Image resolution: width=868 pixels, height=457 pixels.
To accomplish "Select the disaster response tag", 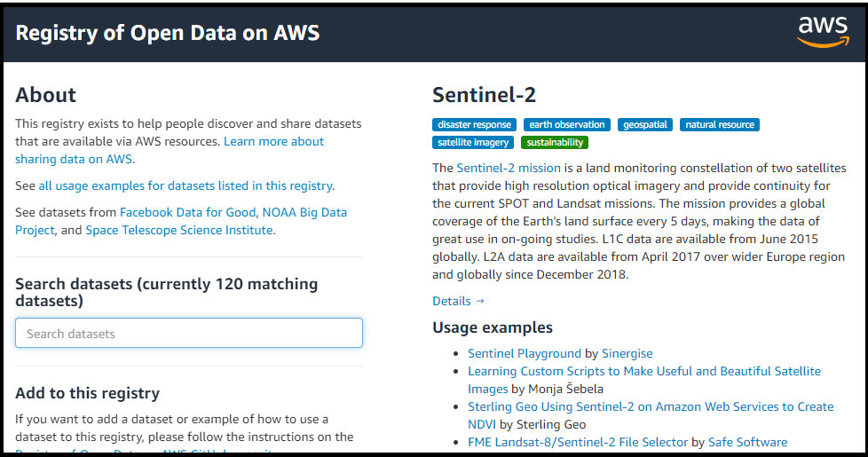I will 474,125.
